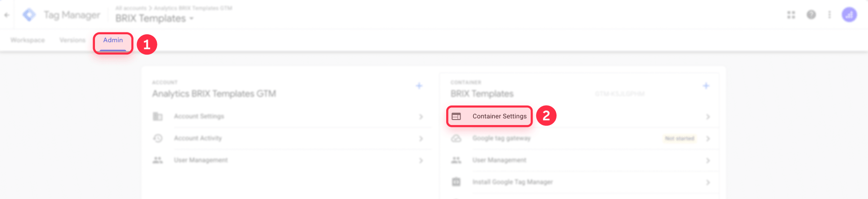
Task: Expand the Container Settings chevron
Action: 708,117
